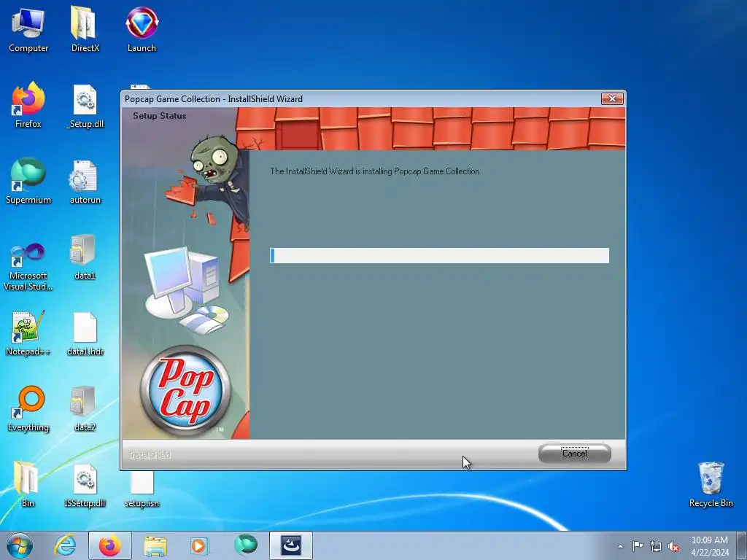Select the Firefox desktop shortcut

[28, 106]
